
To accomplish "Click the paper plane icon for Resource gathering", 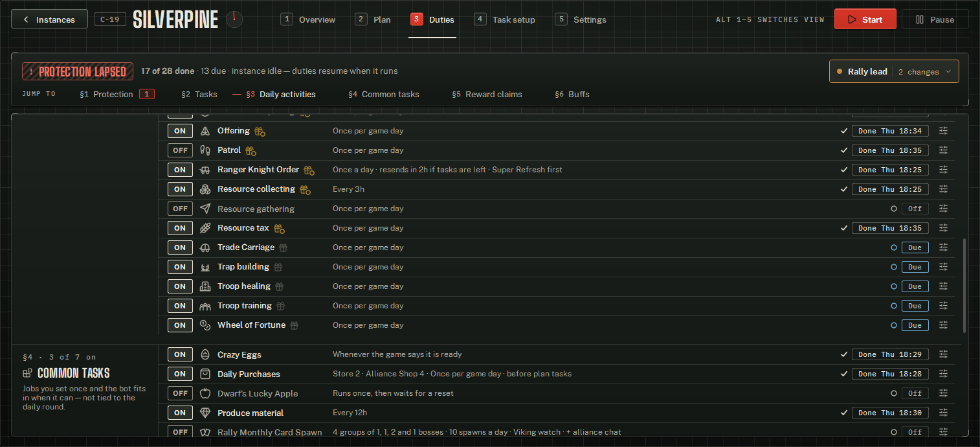I will [x=205, y=209].
